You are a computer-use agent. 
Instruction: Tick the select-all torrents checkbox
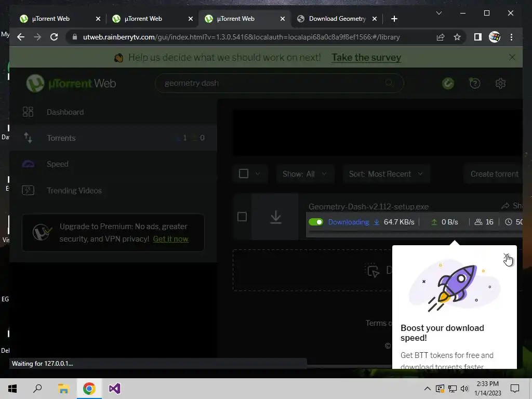click(244, 174)
